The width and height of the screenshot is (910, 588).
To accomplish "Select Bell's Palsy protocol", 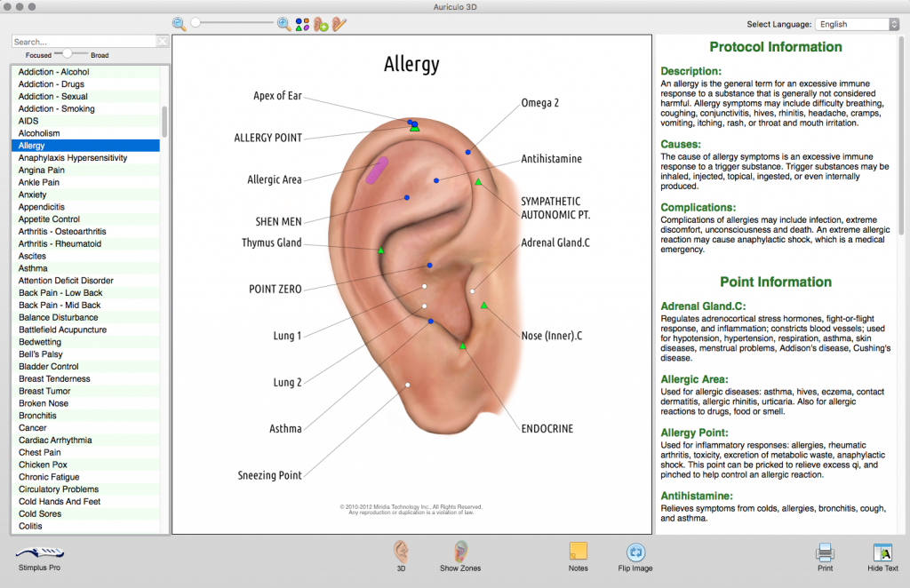I will tap(86, 354).
